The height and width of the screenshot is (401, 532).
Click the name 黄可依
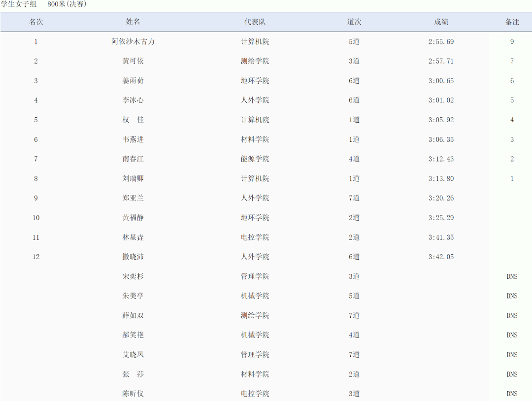point(133,61)
